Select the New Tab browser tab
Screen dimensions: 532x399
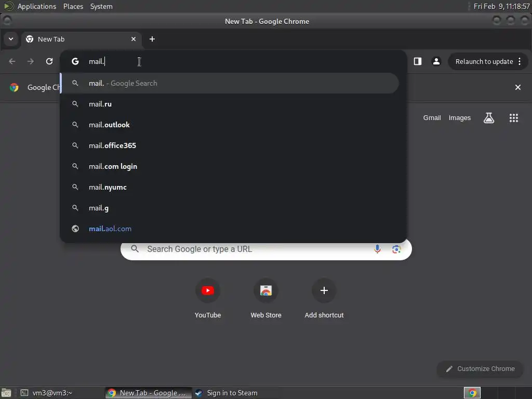tap(81, 39)
